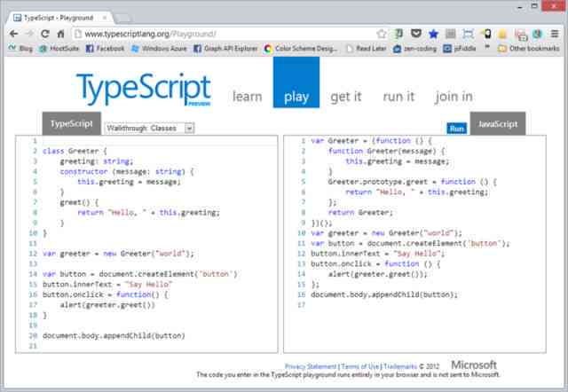Viewport: 568px width, 392px height.
Task: Open Chrome hamburger menu icon
Action: pyautogui.click(x=555, y=34)
